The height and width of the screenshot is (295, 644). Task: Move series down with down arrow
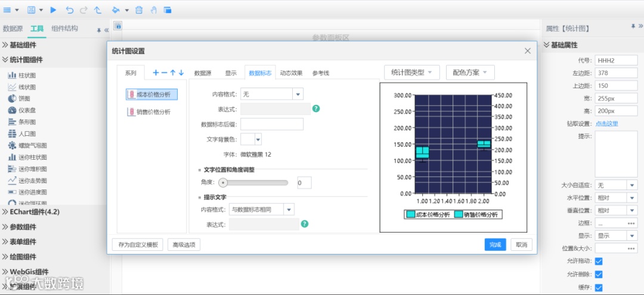click(181, 73)
